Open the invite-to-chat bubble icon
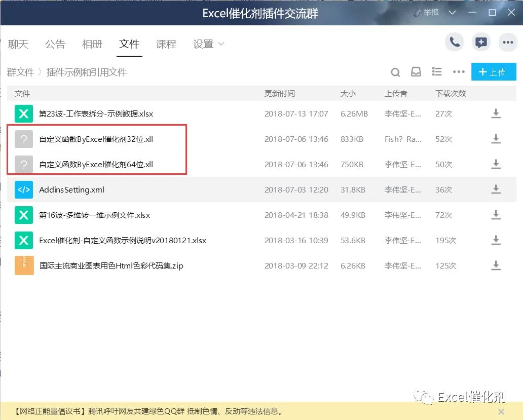 (x=481, y=43)
